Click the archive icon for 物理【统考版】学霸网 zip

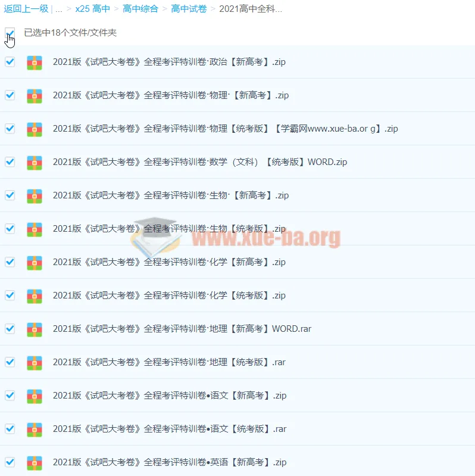pos(35,129)
